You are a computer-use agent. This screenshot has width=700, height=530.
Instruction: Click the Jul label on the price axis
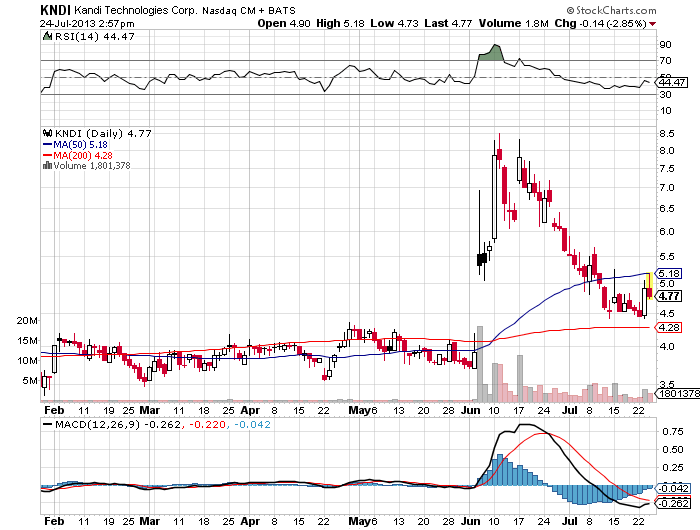[x=569, y=410]
